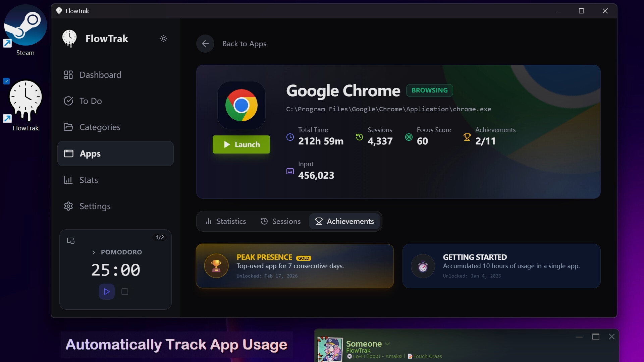This screenshot has width=644, height=362.
Task: Click the BROWSING category badge
Action: (430, 90)
